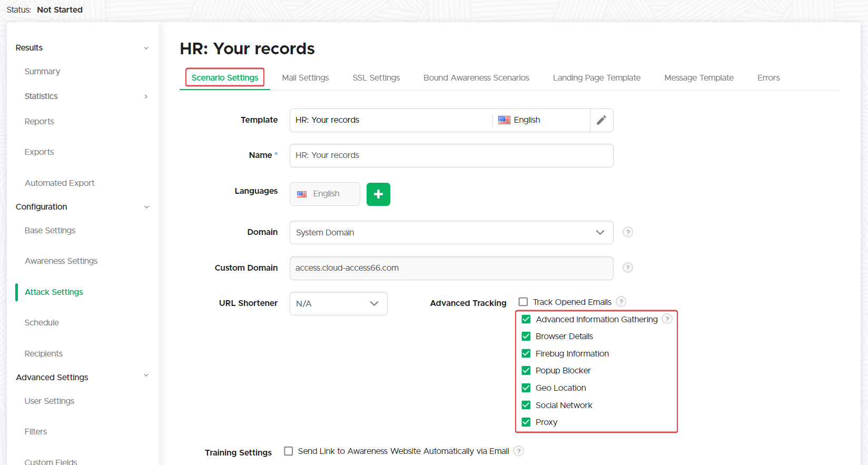Image resolution: width=868 pixels, height=465 pixels.
Task: Uncheck the Geo Location checkbox
Action: click(x=526, y=388)
